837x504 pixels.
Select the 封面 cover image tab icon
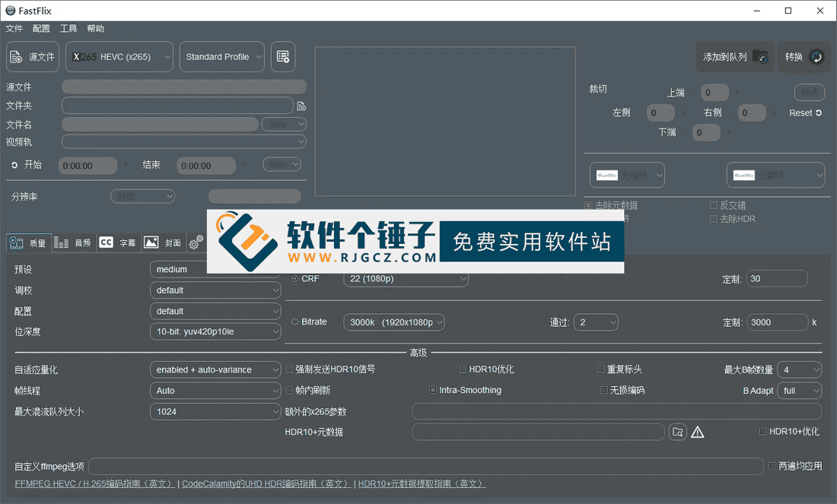coord(151,242)
